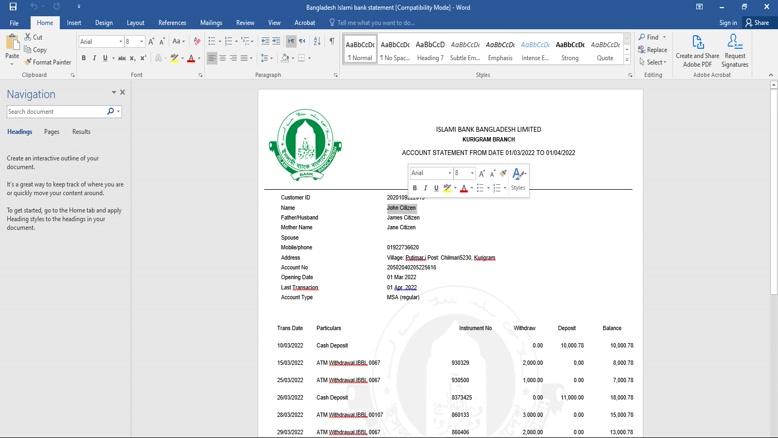Image resolution: width=778 pixels, height=438 pixels.
Task: Click Replace in the Editing group
Action: (x=653, y=50)
